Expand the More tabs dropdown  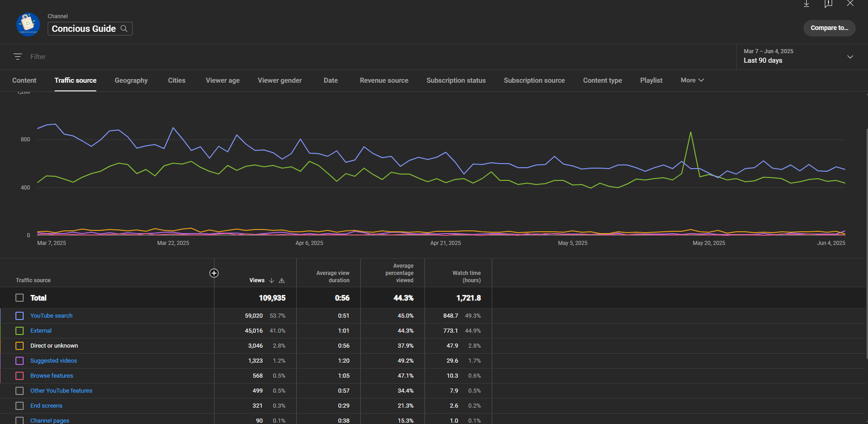coord(692,80)
